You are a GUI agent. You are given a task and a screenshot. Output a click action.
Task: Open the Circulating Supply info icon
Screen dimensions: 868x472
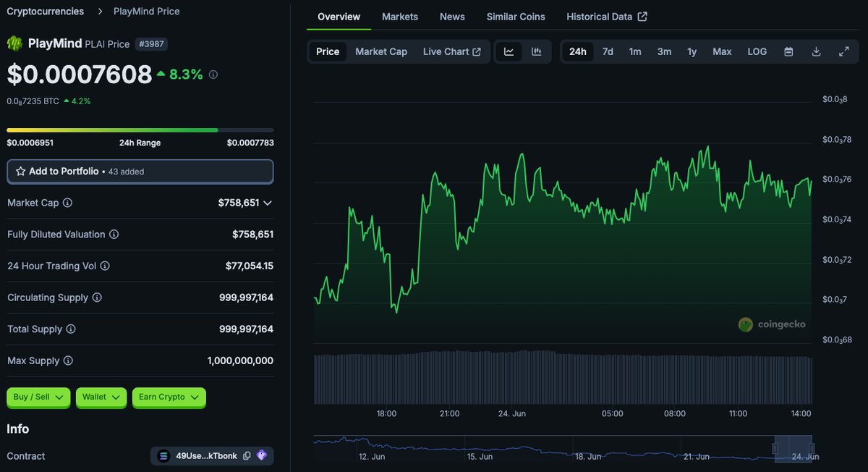(x=97, y=298)
